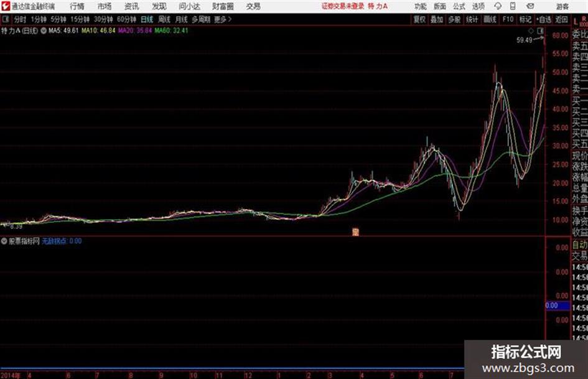The width and height of the screenshot is (588, 379).
Task: Click the 复权 toolbar button
Action: (x=419, y=19)
